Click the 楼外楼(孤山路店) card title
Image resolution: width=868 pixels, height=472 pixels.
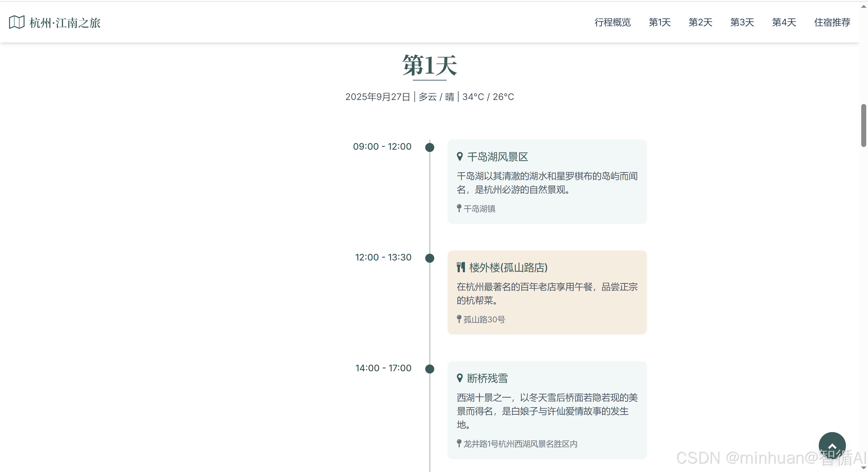pos(508,268)
